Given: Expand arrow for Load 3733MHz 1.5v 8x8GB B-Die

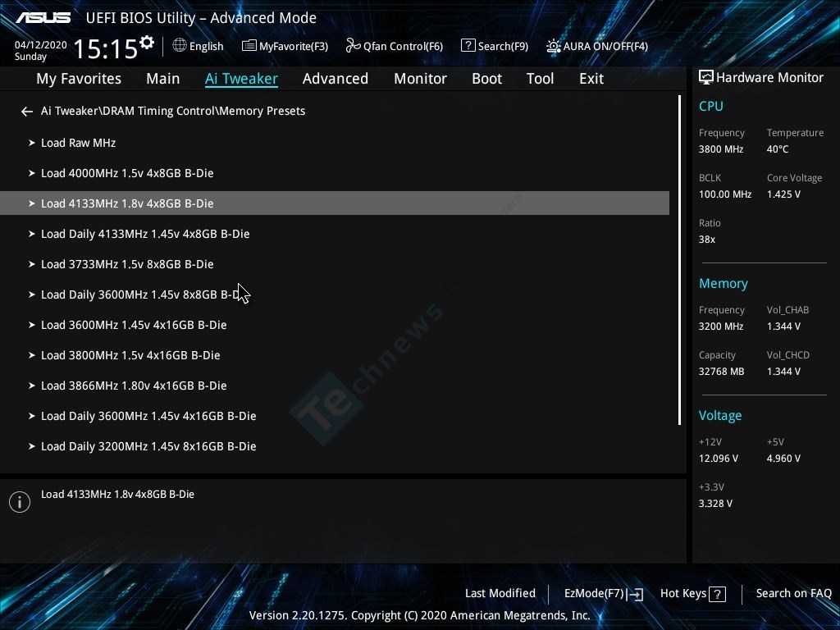Looking at the screenshot, I should (32, 265).
